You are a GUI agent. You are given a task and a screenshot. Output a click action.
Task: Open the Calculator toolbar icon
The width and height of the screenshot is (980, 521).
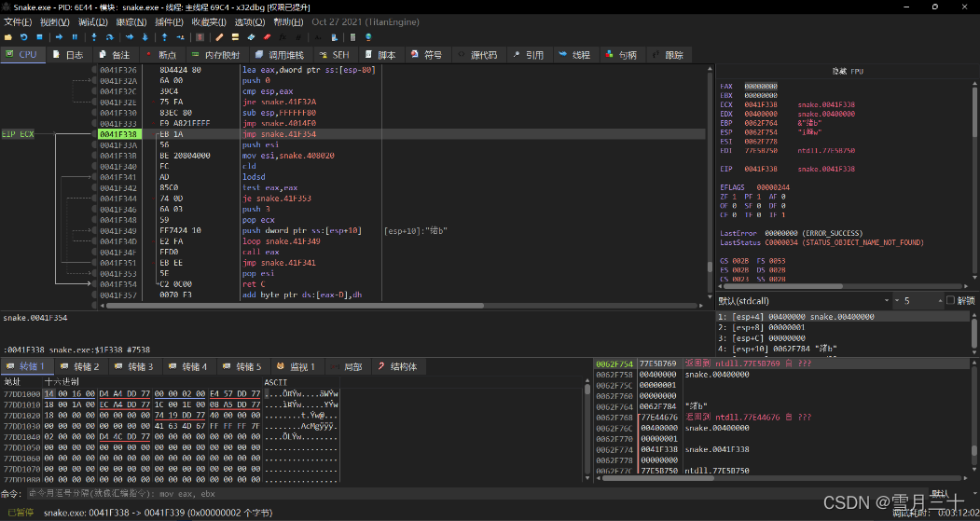(x=352, y=37)
